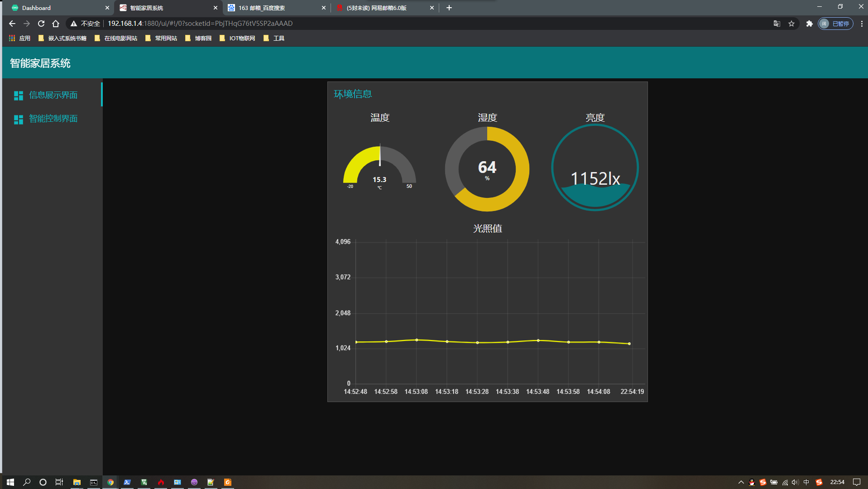Screen dimensions: 868x489
Task: Open the Notepad++ taskbar icon
Action: click(x=211, y=482)
